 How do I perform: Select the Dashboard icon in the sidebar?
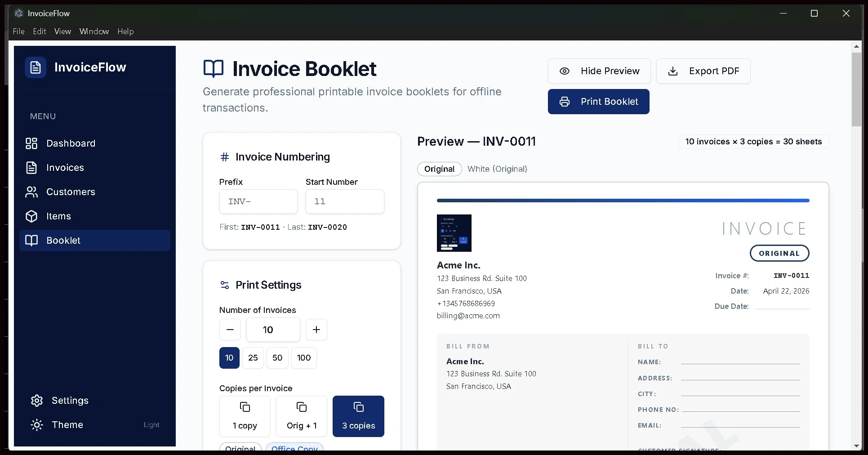31,143
